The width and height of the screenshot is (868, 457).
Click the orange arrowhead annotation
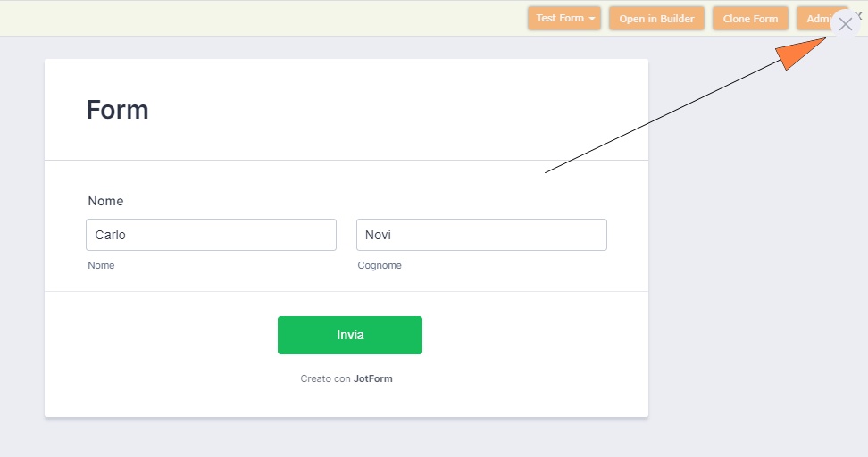pos(799,53)
